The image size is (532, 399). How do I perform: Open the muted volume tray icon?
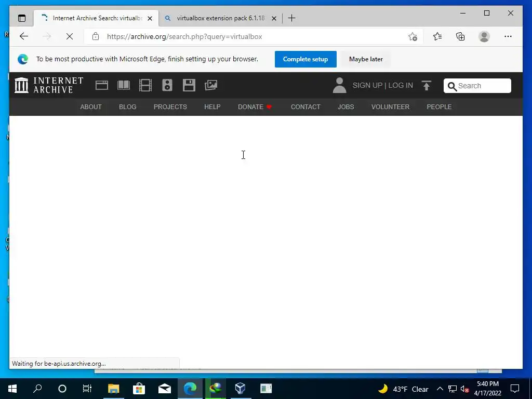click(464, 389)
